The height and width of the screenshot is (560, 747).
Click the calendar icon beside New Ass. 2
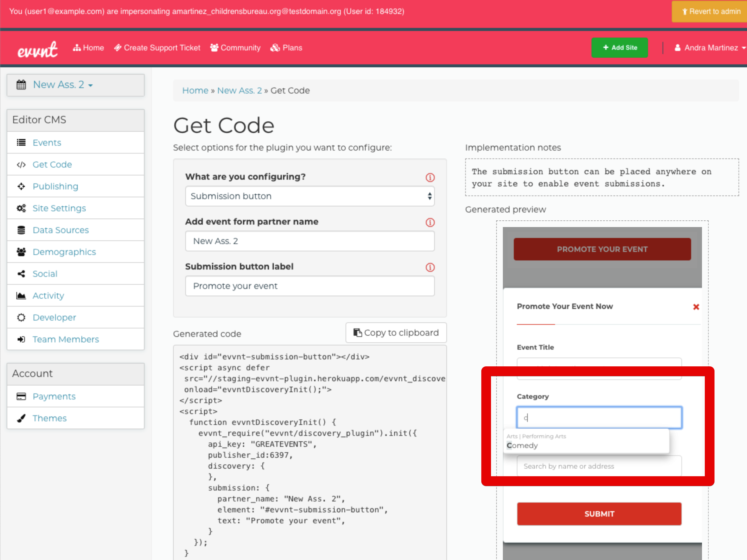21,84
